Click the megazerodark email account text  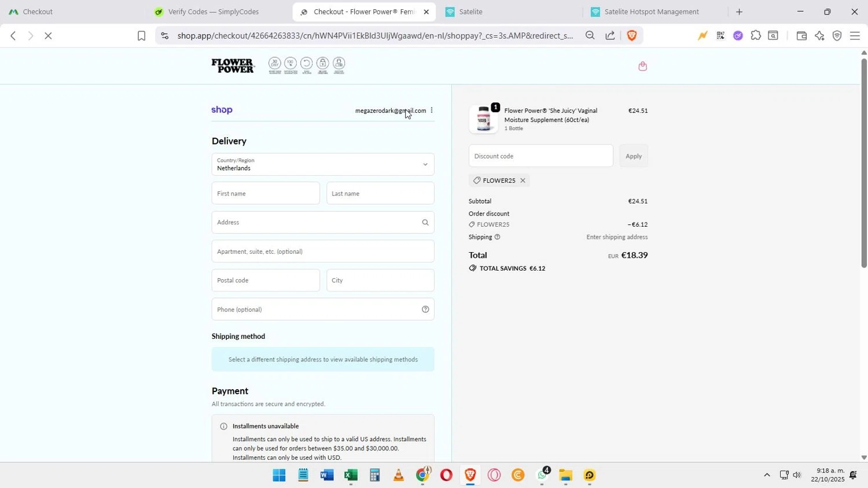click(391, 110)
